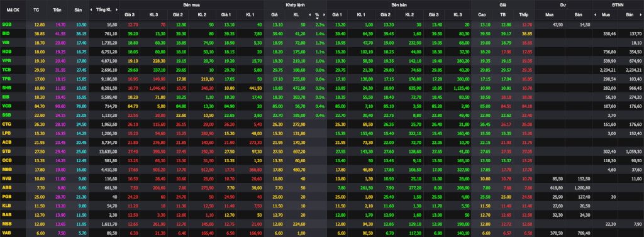This screenshot has height=237, width=644.
Task: Select the STB stock row symbol
Action: coord(6,152)
